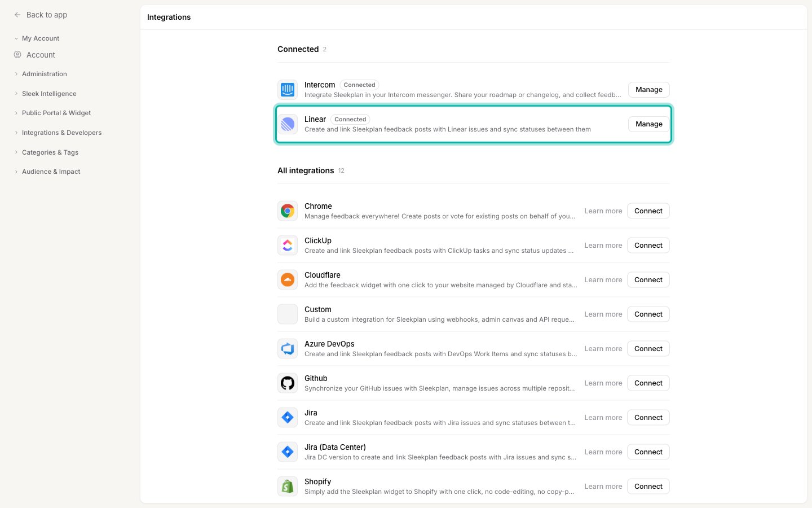
Task: Click the Connected badge next to Linear
Action: pyautogui.click(x=350, y=120)
